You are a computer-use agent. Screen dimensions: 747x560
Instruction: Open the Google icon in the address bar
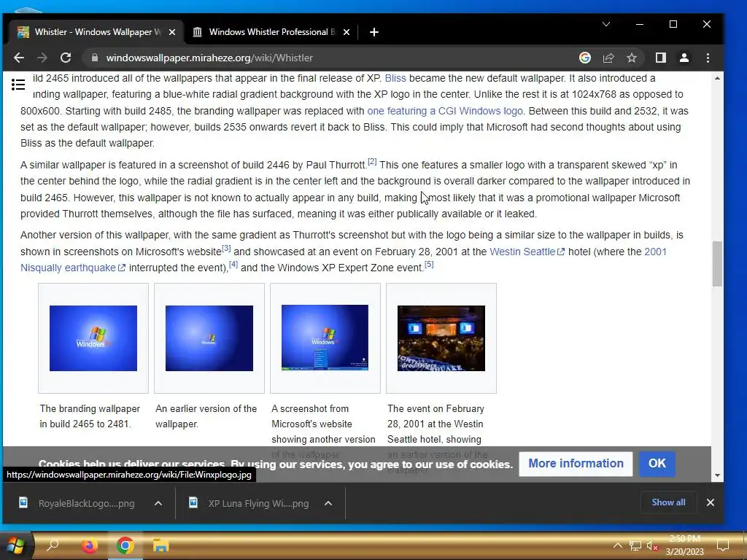(x=585, y=58)
